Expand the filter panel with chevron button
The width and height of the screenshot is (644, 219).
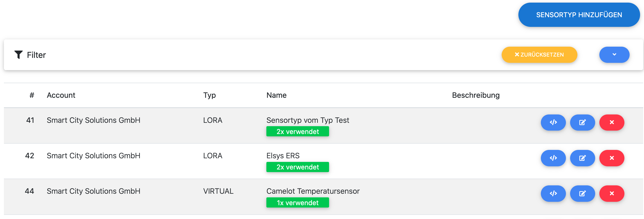tap(614, 55)
